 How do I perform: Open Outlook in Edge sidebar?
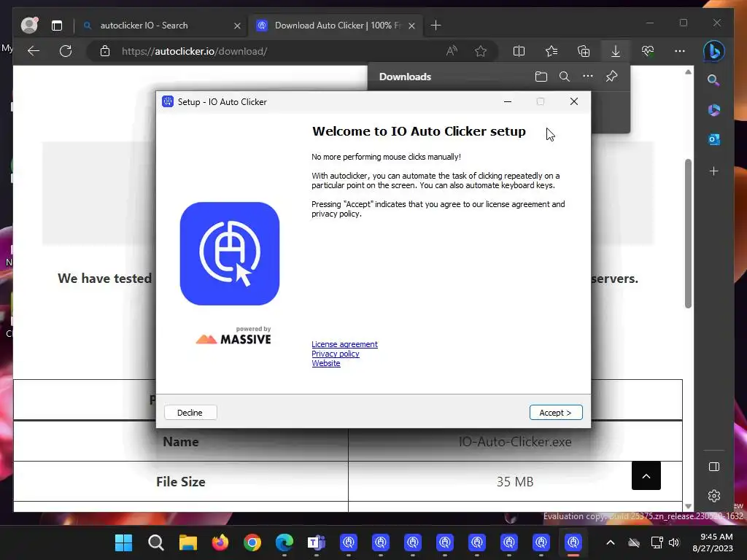pyautogui.click(x=713, y=139)
